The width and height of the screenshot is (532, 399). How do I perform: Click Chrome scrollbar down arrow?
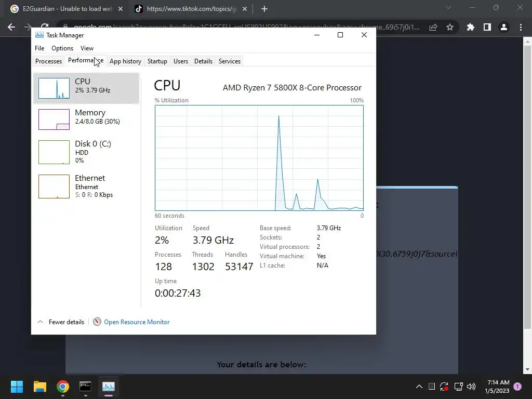527,369
